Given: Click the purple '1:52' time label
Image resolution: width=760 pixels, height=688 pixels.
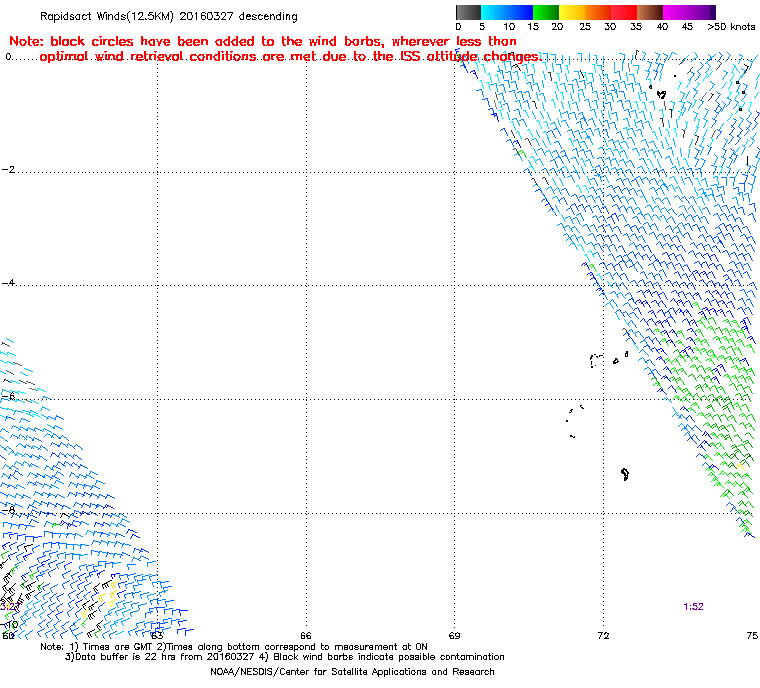Looking at the screenshot, I should (x=693, y=607).
